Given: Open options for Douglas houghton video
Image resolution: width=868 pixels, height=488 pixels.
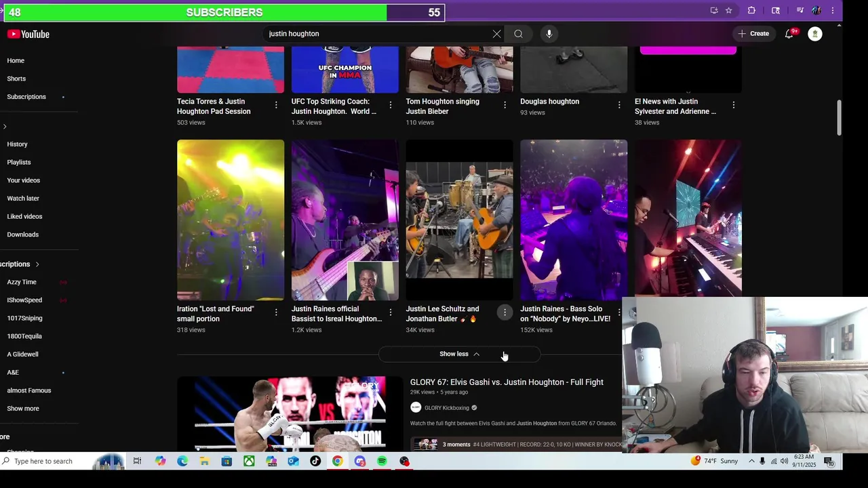Looking at the screenshot, I should click(x=619, y=105).
